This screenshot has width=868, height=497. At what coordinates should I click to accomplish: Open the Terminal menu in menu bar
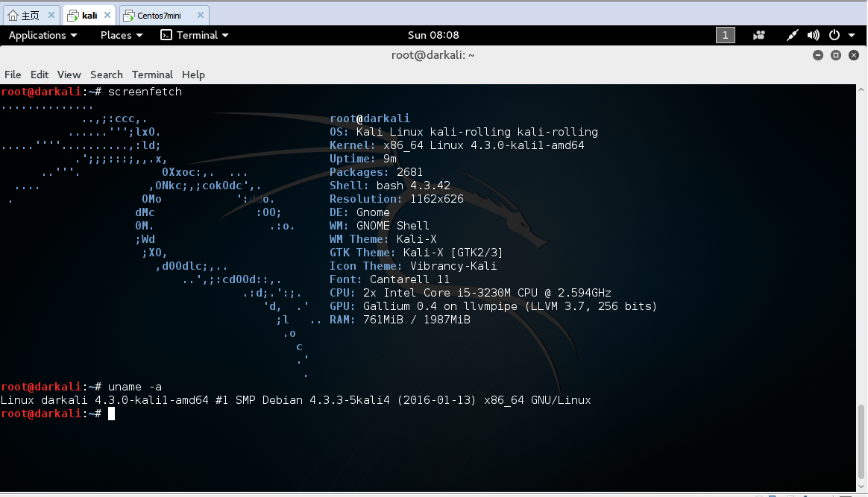(152, 75)
